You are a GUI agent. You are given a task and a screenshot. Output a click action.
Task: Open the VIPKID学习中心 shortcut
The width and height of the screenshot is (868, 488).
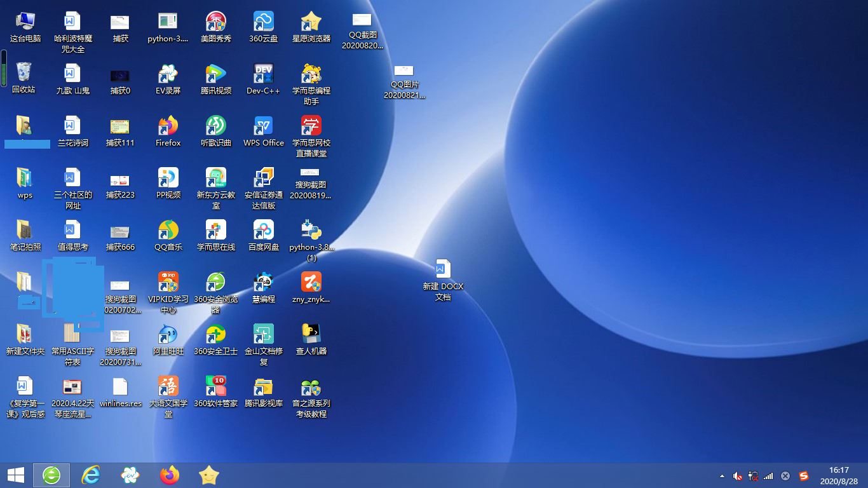coord(168,293)
